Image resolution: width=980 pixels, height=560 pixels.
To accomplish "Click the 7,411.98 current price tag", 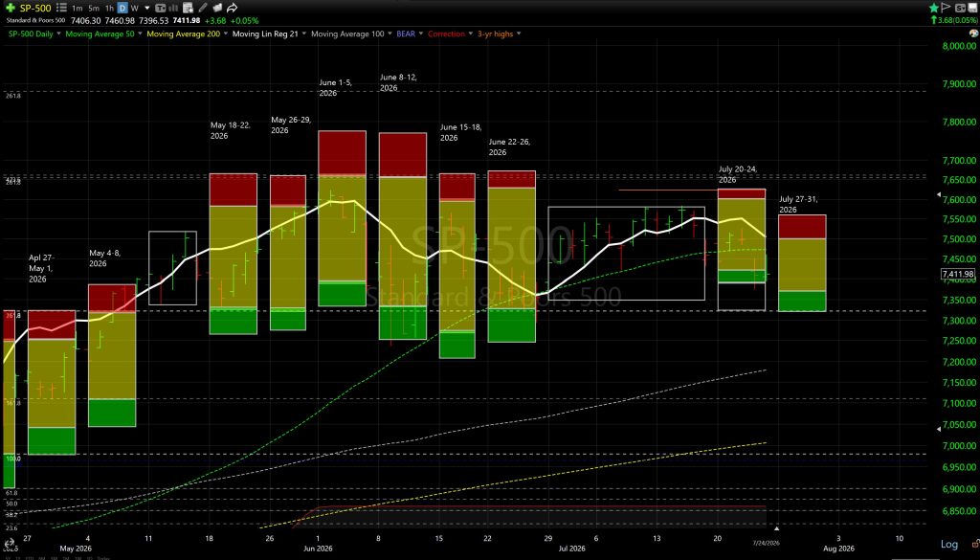I will pos(958,274).
